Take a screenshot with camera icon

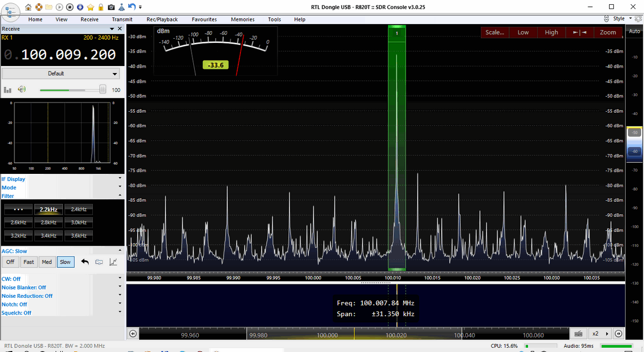pyautogui.click(x=111, y=7)
